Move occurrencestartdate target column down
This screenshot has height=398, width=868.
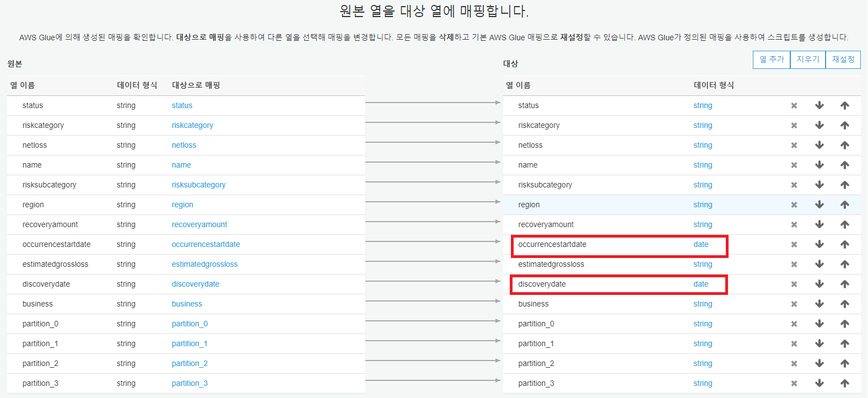click(819, 245)
